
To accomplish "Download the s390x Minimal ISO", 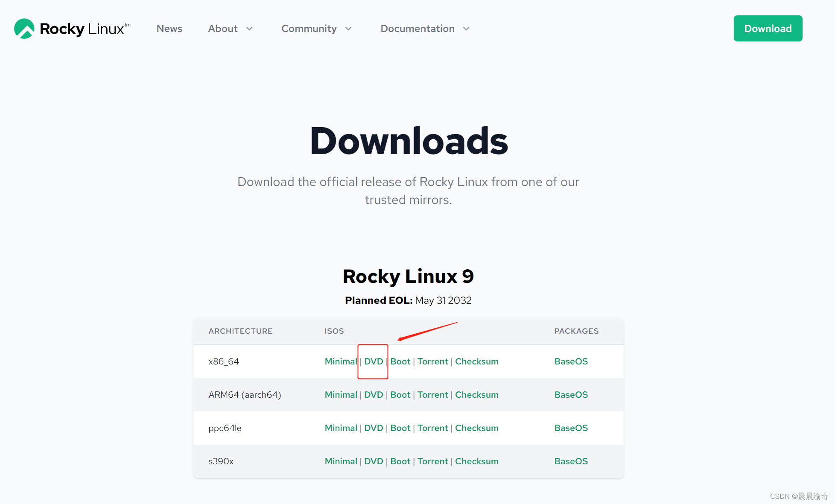I will [341, 461].
